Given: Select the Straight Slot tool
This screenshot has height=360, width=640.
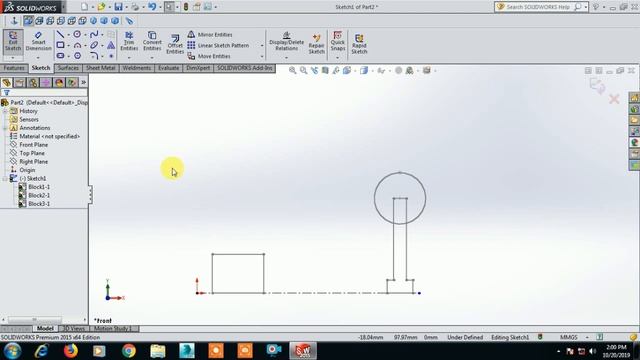Looking at the screenshot, I should tap(60, 56).
